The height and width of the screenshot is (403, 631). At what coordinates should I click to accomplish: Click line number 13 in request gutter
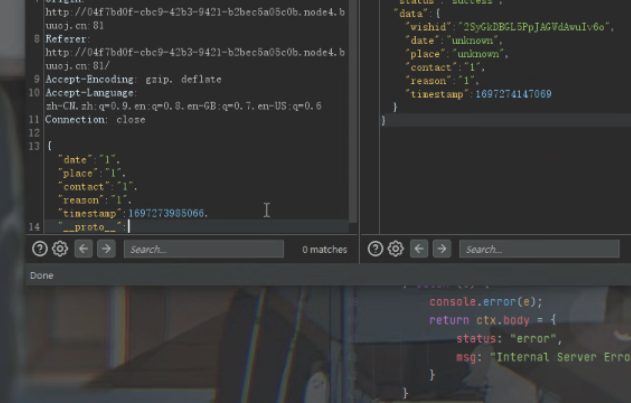pyautogui.click(x=34, y=146)
